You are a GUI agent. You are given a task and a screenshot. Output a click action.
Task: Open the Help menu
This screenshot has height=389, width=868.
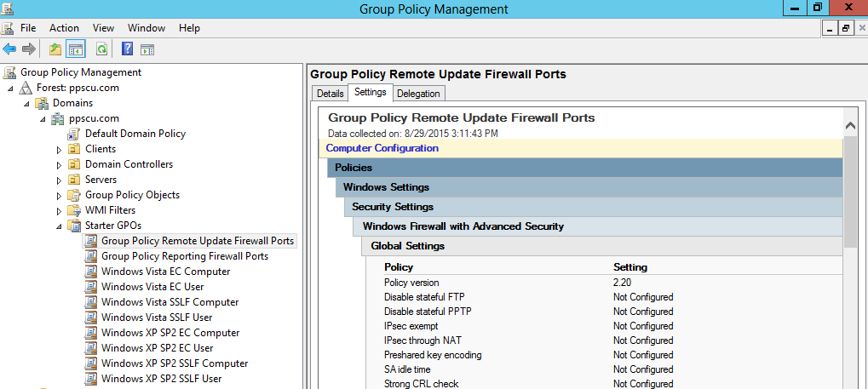tap(189, 28)
